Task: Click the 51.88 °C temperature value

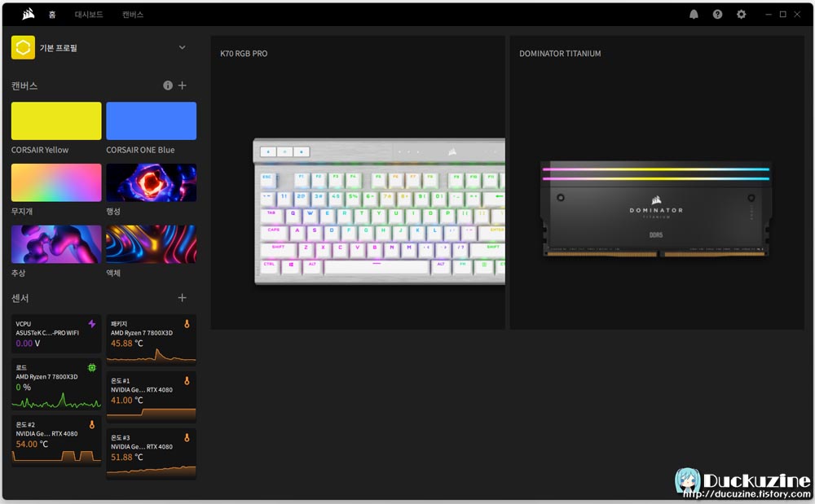Action: click(x=127, y=458)
